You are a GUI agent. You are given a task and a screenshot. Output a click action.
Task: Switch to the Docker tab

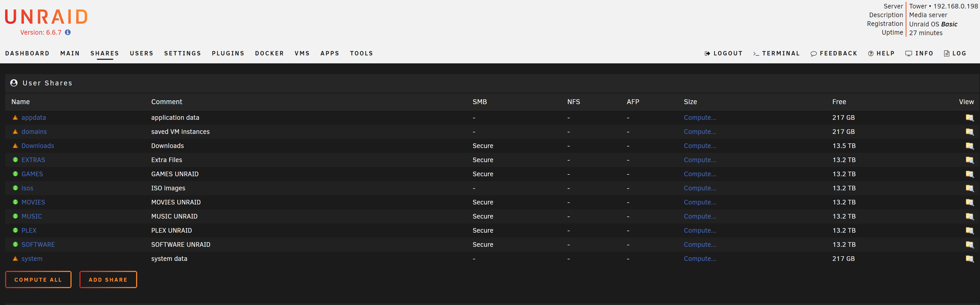pos(269,53)
